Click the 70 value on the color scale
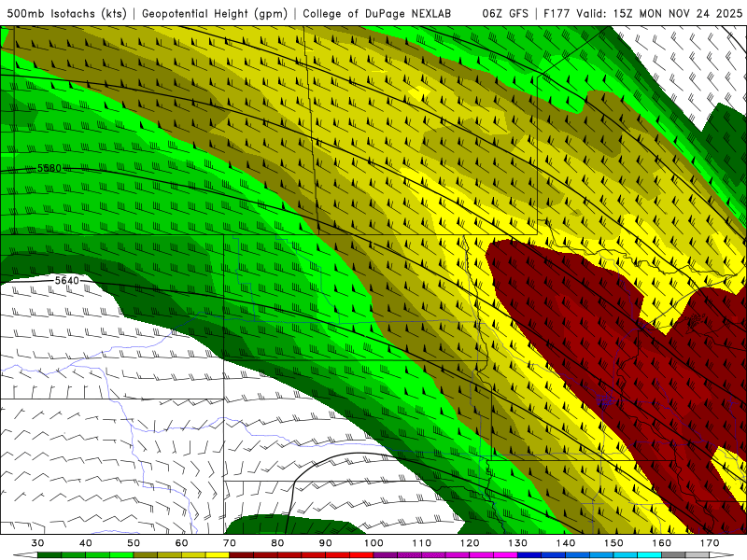 pyautogui.click(x=230, y=543)
